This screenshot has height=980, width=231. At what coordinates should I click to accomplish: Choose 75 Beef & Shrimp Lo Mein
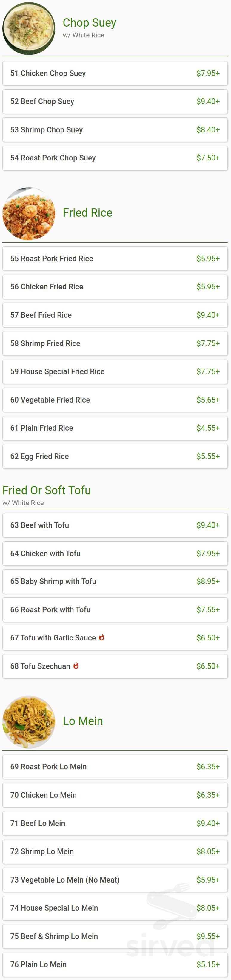tap(115, 936)
